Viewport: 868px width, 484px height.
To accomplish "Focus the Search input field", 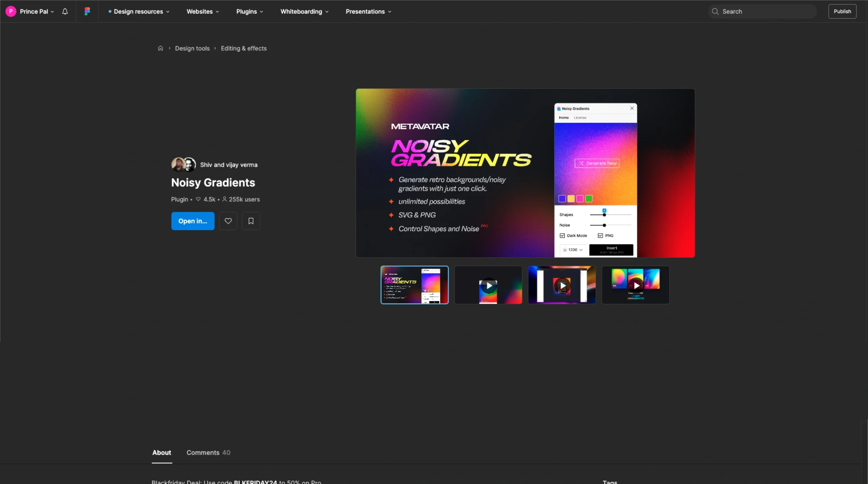I will [x=762, y=12].
